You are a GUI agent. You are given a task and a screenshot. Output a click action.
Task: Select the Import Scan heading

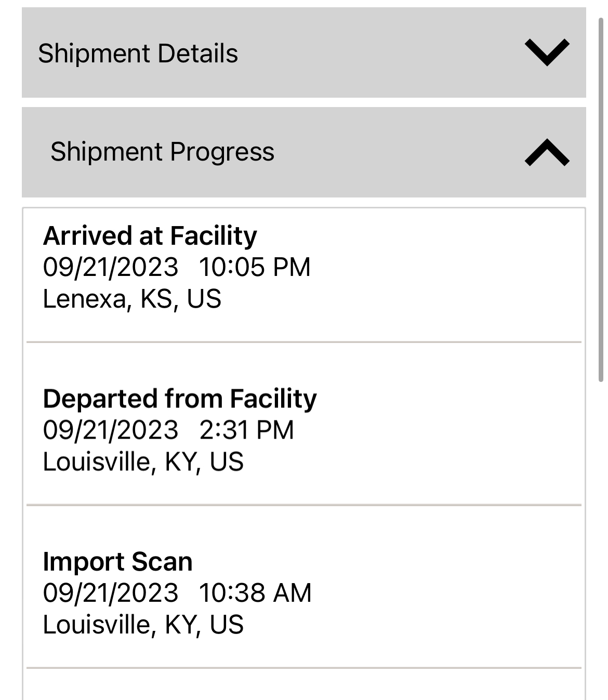coord(117,562)
